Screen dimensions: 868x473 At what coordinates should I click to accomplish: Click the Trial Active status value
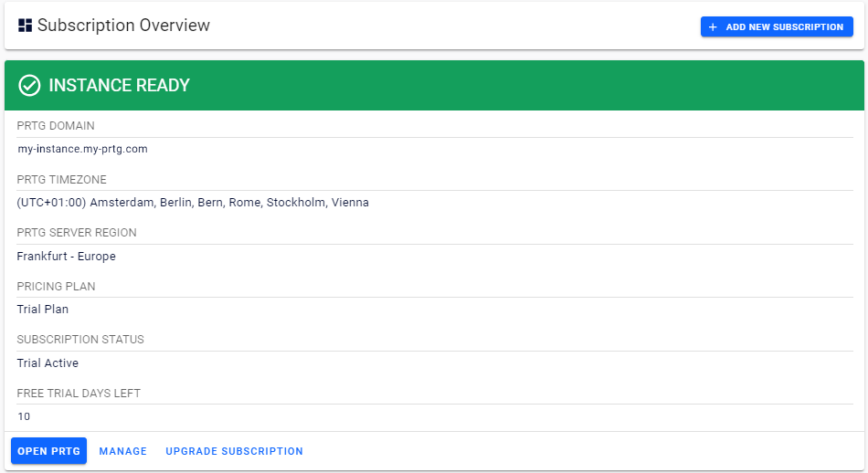[x=48, y=363]
